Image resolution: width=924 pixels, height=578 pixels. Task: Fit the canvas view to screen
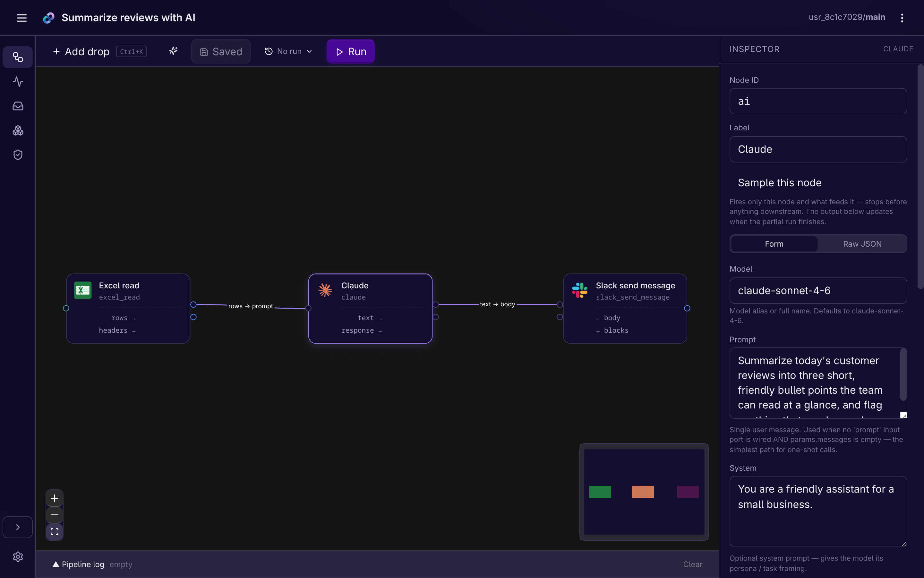click(55, 531)
